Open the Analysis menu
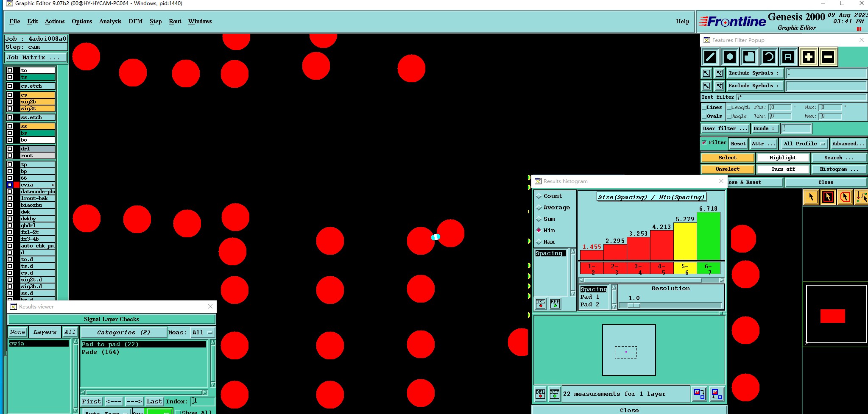 [x=110, y=22]
